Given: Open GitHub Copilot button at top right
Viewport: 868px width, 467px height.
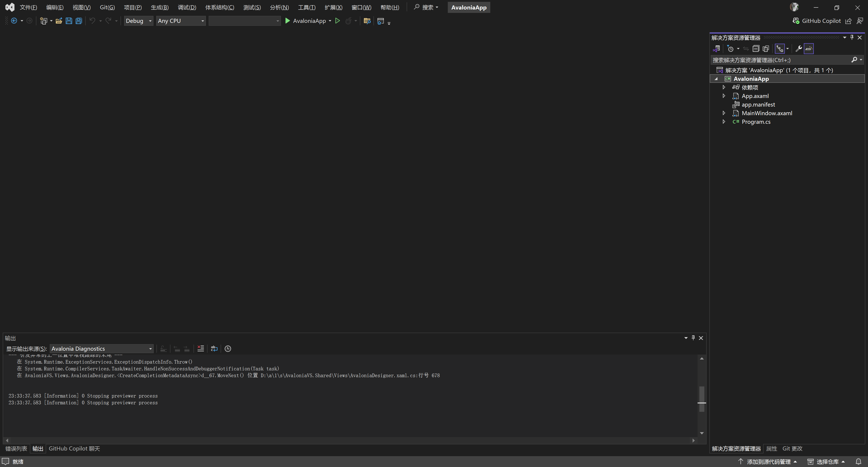Looking at the screenshot, I should tap(817, 21).
